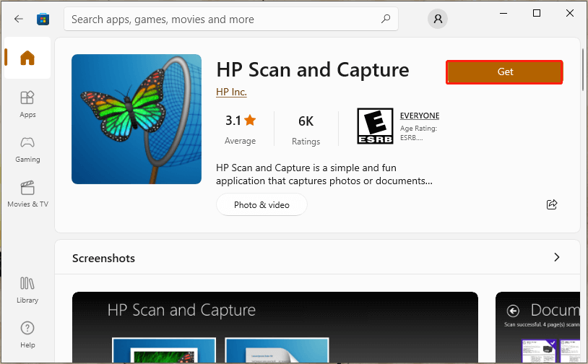Open the Gaming section in sidebar
Screen dimensions: 588x364
pos(27,149)
